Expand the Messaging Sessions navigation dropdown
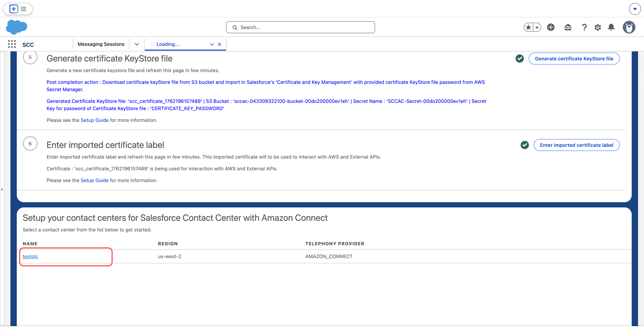 137,44
